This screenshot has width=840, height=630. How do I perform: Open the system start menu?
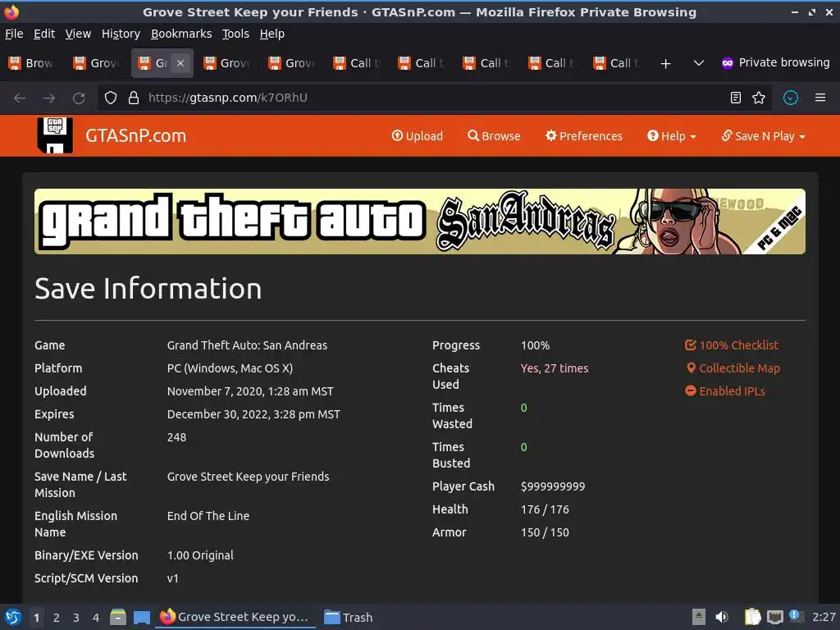pos(13,617)
